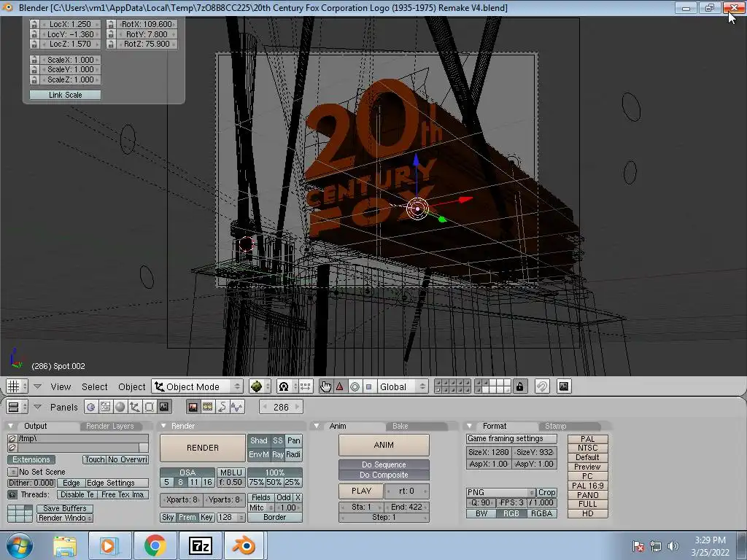This screenshot has width=747, height=560.
Task: Toggle move object centers only icon
Action: [306, 386]
